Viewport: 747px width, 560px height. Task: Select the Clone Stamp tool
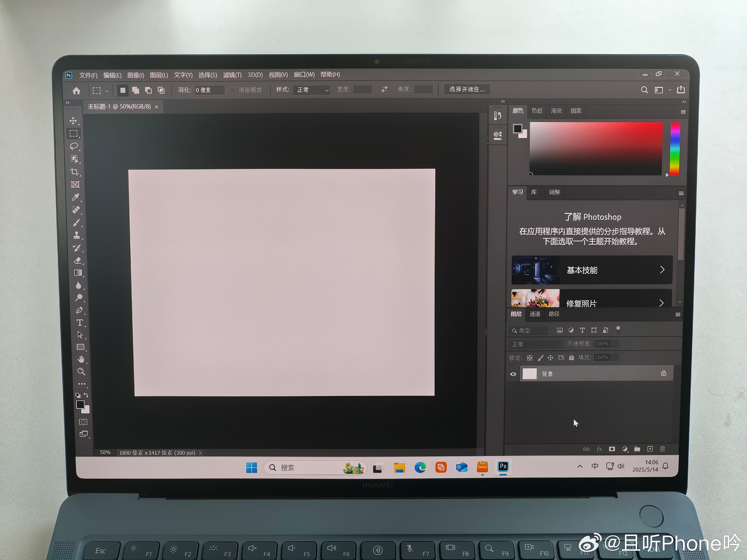[77, 235]
